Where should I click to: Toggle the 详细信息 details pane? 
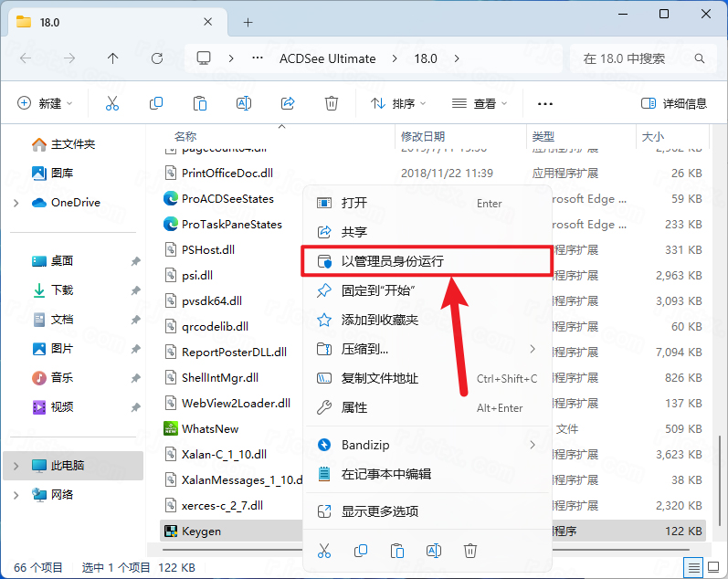[674, 103]
